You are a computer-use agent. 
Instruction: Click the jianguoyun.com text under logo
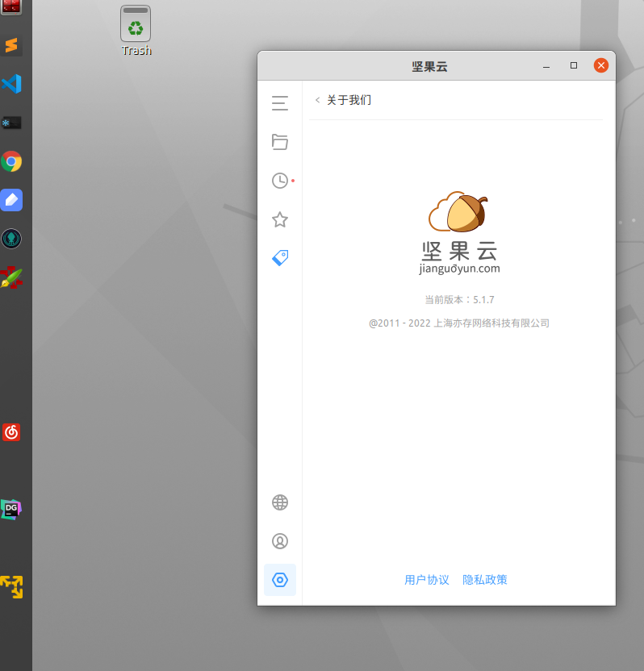[x=459, y=269]
